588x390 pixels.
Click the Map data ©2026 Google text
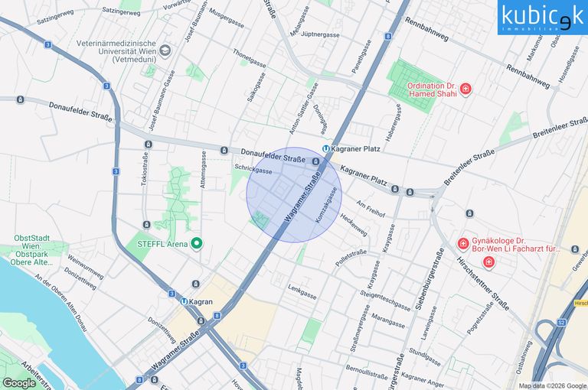click(552, 386)
